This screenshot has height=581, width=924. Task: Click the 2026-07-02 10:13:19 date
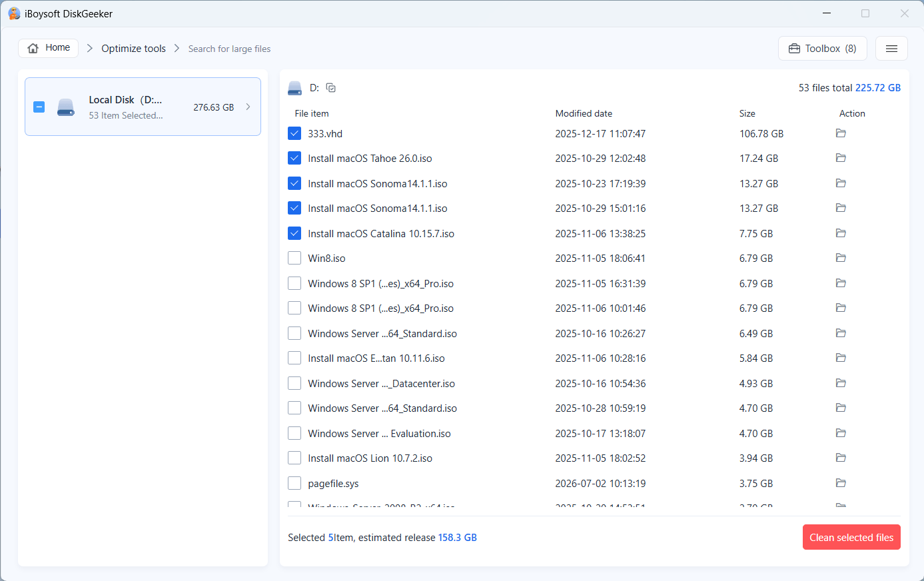pyautogui.click(x=600, y=483)
